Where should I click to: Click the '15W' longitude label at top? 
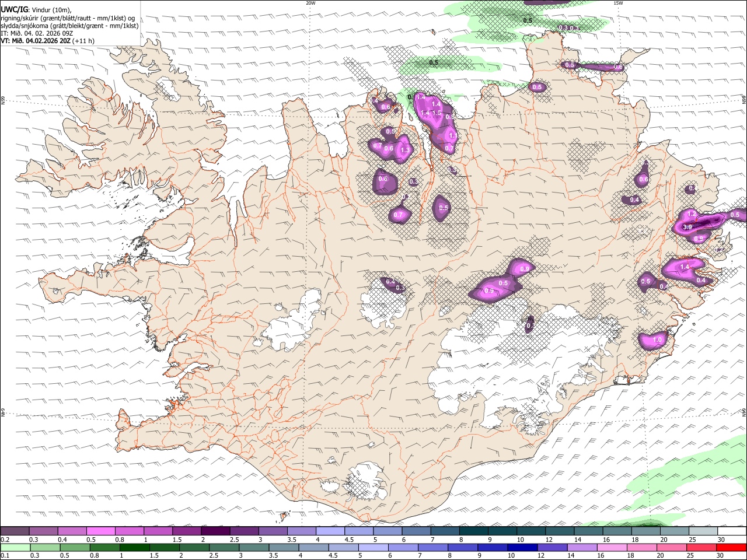[618, 3]
